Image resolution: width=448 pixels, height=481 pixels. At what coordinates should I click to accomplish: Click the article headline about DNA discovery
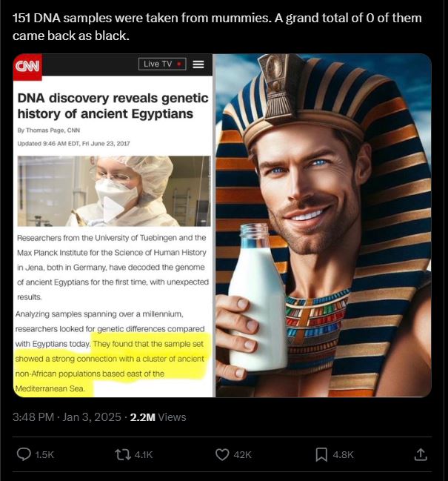[113, 106]
